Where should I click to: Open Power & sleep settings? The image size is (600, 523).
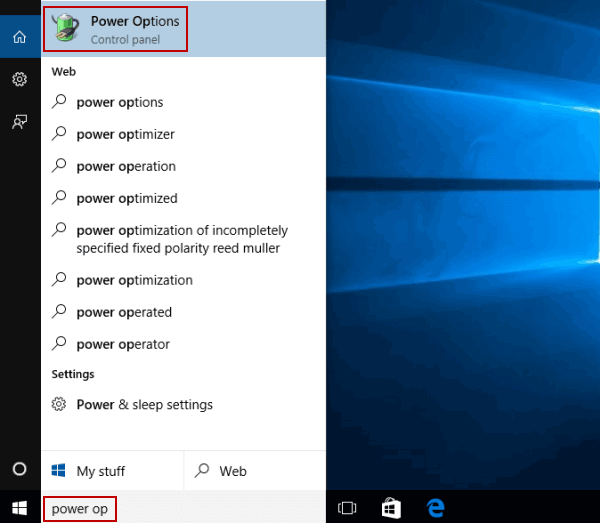[144, 405]
